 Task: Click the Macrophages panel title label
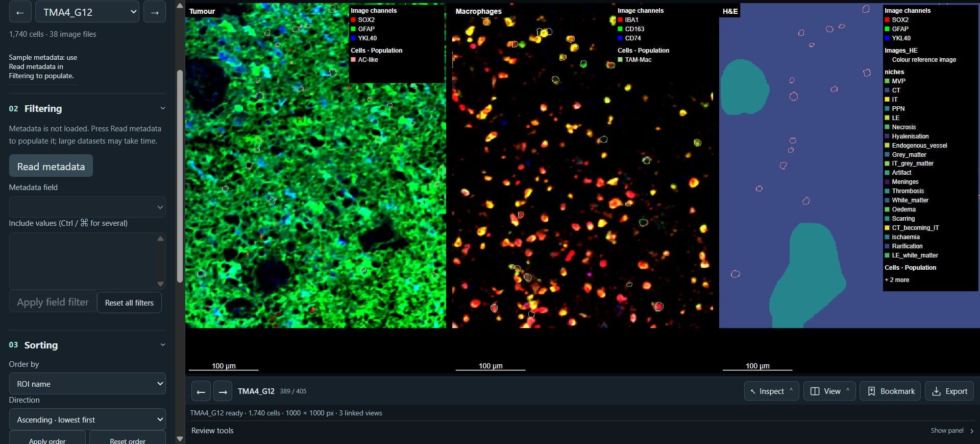[x=478, y=11]
